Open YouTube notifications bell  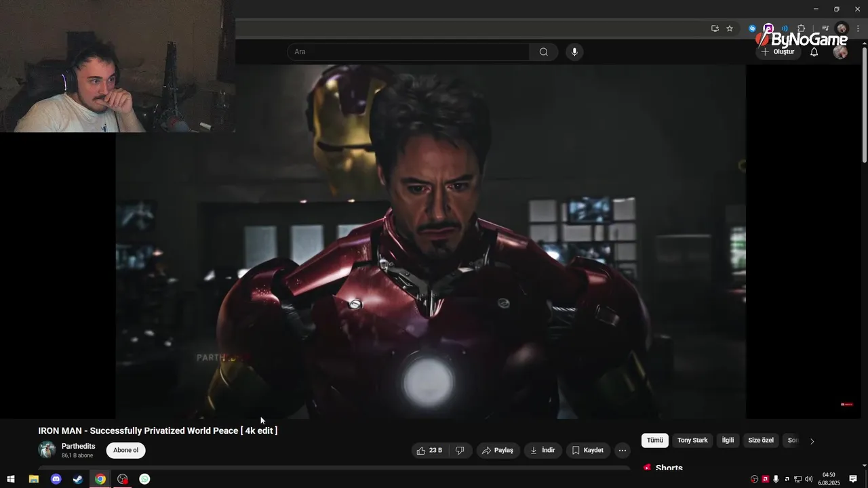click(x=814, y=52)
